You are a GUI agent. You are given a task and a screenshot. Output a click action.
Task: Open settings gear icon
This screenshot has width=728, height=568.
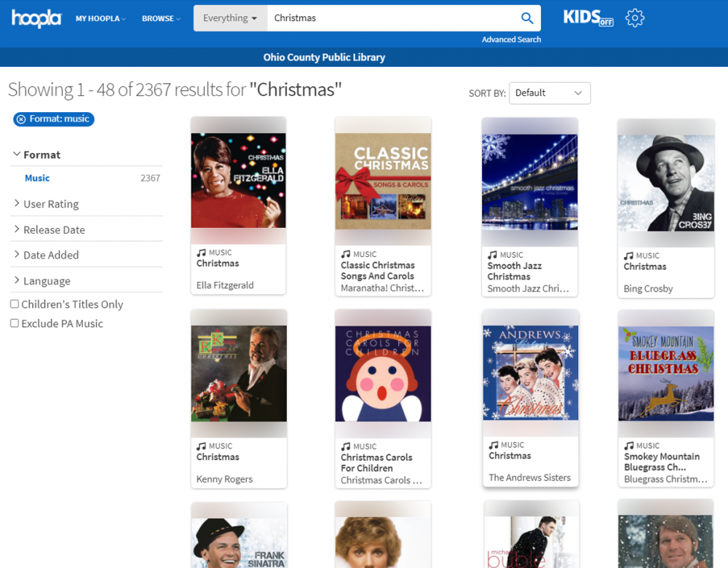pos(635,18)
